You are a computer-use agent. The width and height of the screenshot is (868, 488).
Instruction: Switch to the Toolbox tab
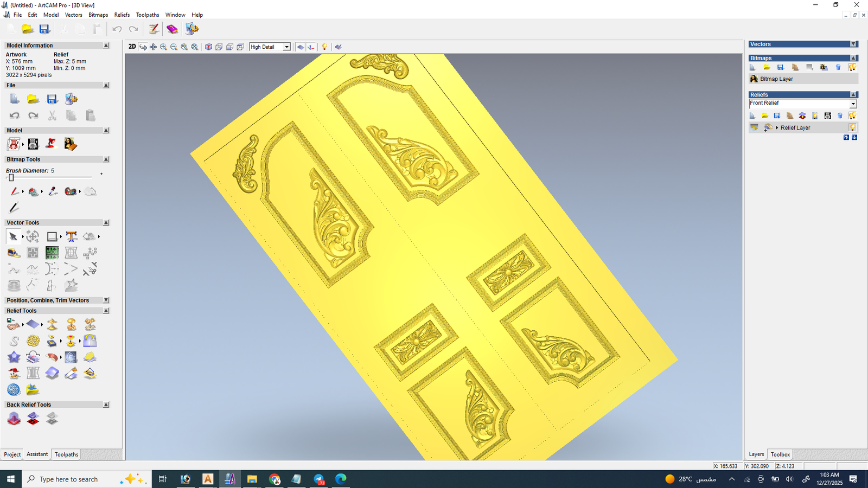[x=780, y=454]
